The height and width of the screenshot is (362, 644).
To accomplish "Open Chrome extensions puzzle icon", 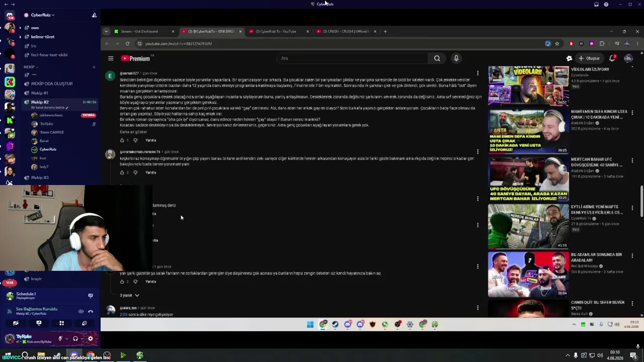I will pos(602,44).
